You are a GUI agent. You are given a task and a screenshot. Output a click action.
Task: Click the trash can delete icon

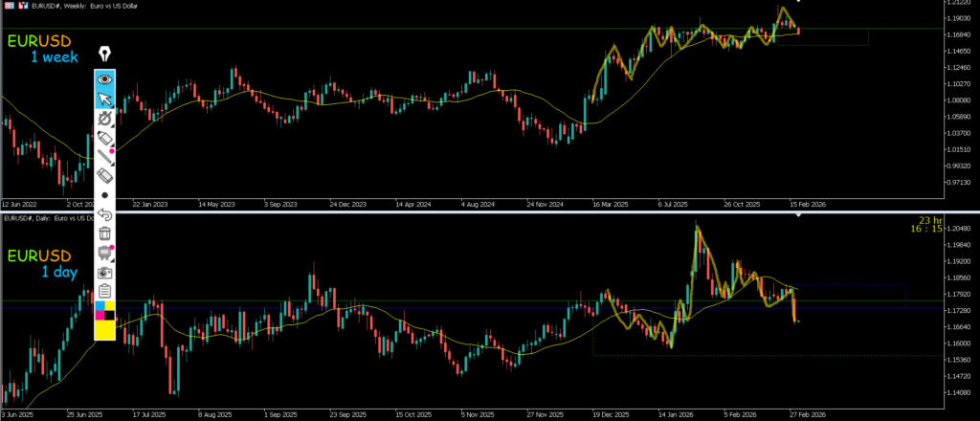click(105, 233)
